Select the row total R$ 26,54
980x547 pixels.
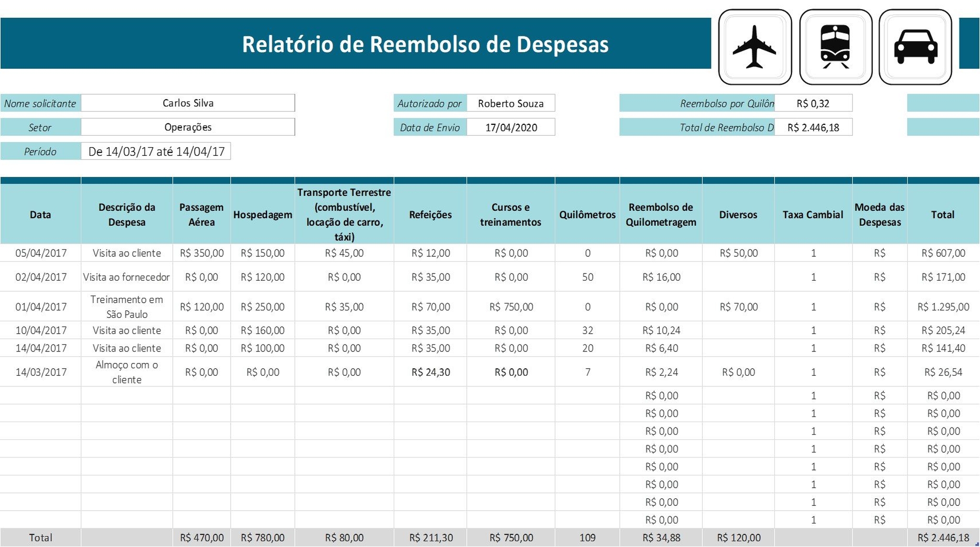tap(943, 372)
